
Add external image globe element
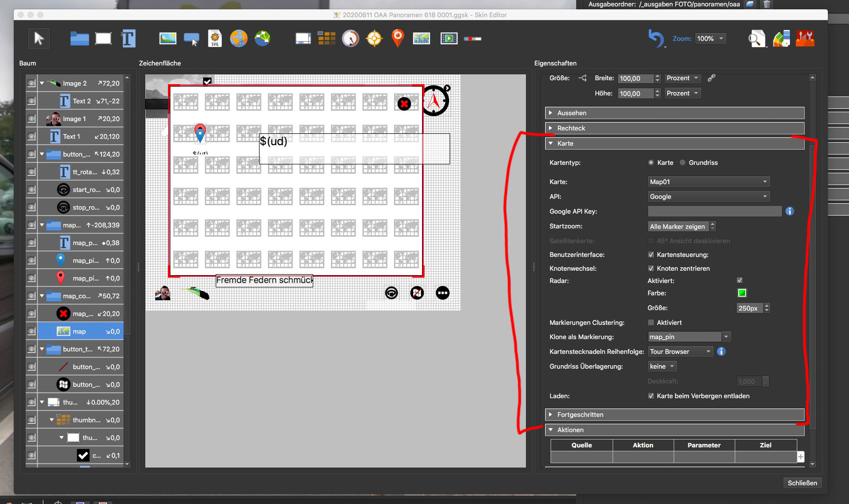click(239, 38)
